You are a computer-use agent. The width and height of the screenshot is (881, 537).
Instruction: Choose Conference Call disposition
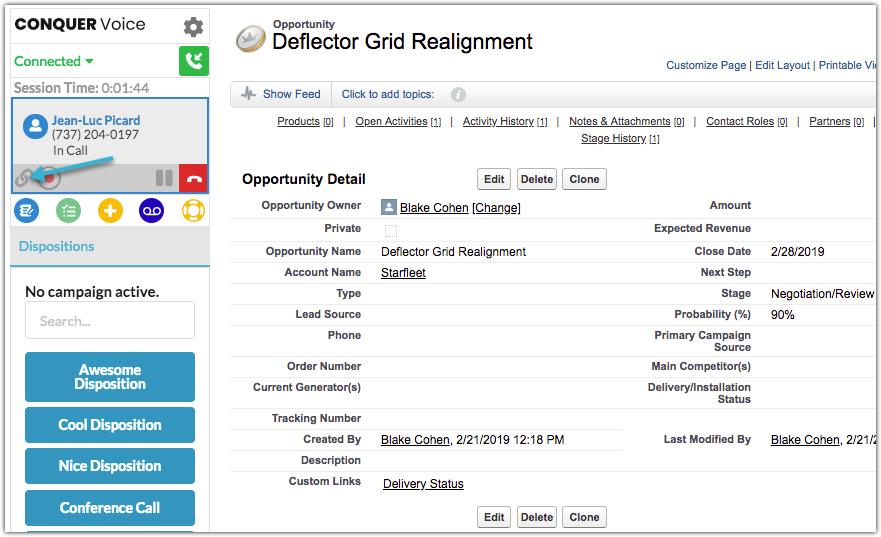tap(110, 508)
